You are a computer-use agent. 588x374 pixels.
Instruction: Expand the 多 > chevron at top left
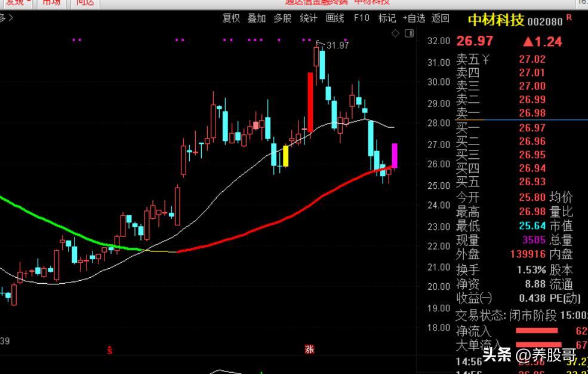tap(7, 18)
